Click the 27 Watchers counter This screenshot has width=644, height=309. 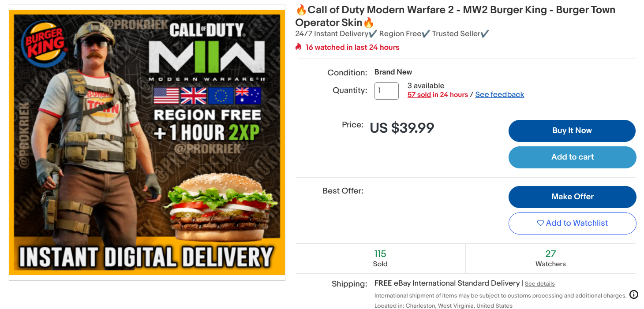[x=550, y=258]
